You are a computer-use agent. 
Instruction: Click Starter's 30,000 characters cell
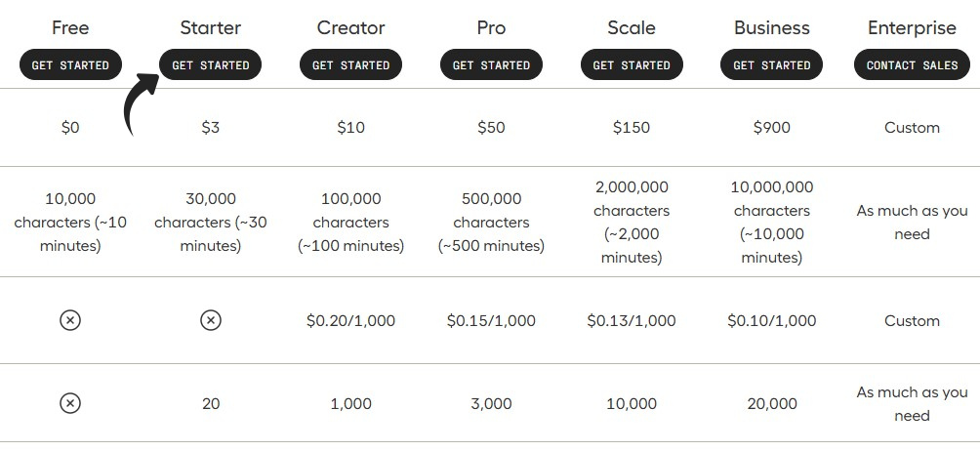pyautogui.click(x=211, y=222)
